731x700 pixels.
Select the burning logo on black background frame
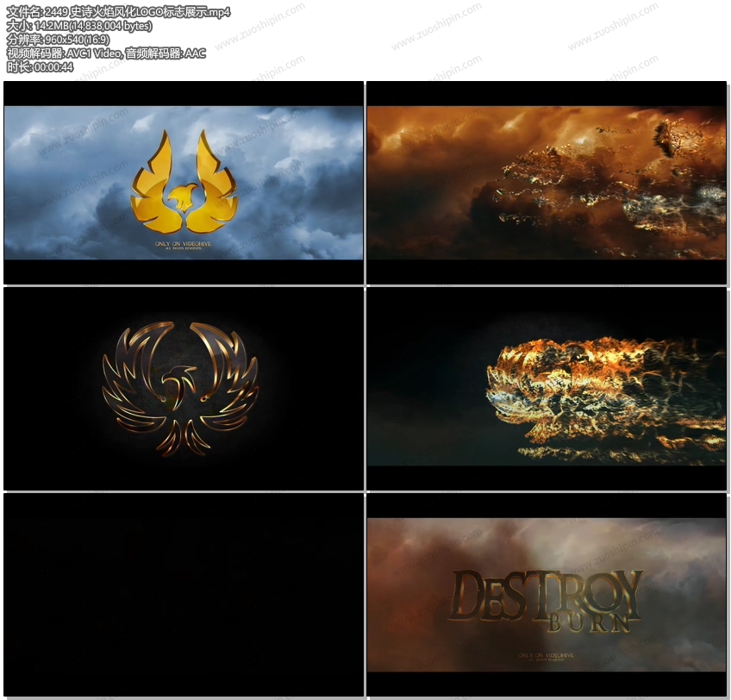click(x=547, y=389)
